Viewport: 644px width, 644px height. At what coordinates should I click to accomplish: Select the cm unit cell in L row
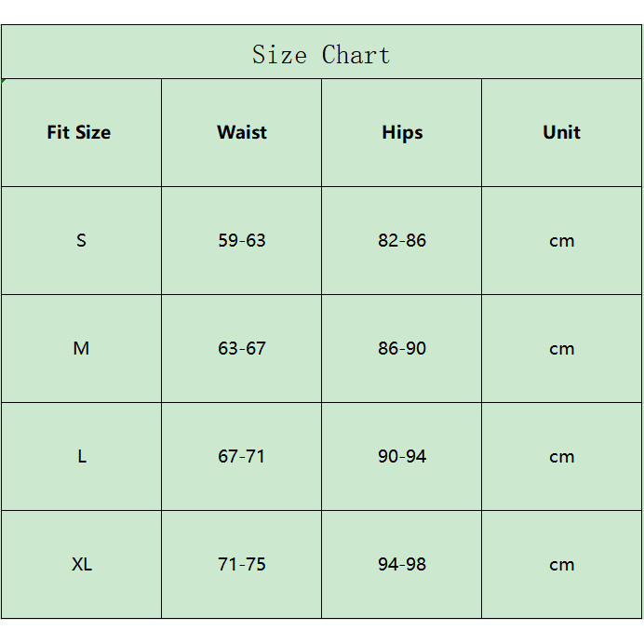(x=561, y=456)
